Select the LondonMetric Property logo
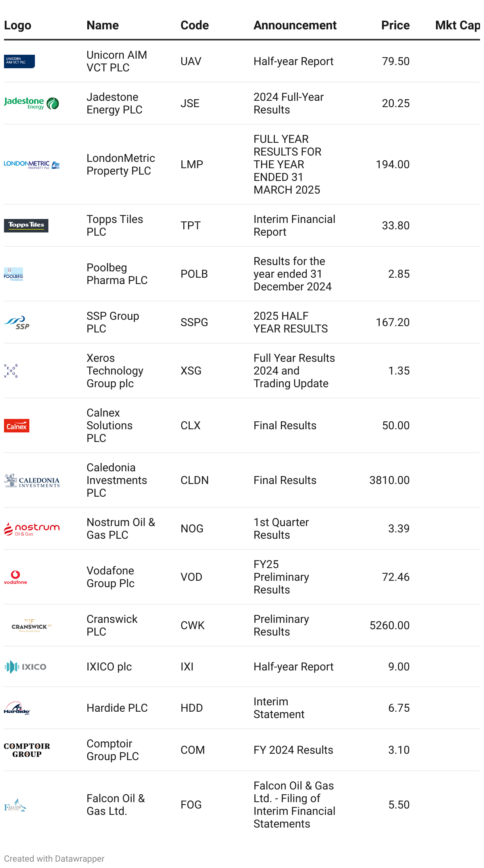Viewport: 484px width, 868px height. pos(32,165)
